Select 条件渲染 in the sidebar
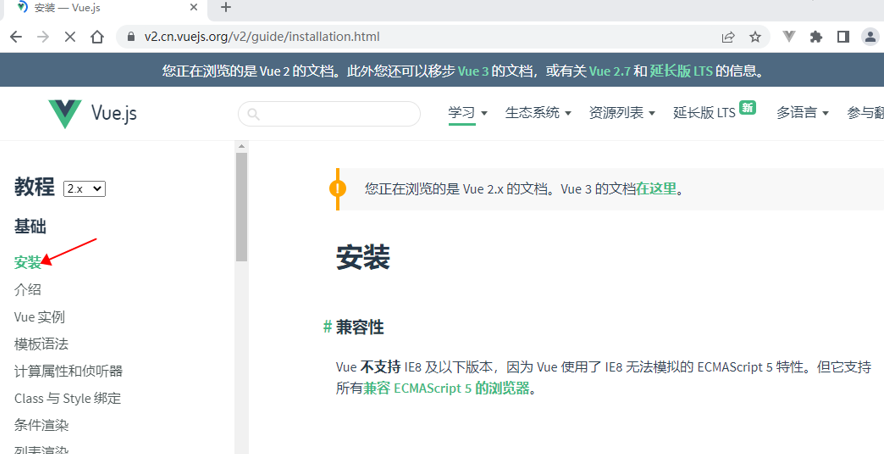The height and width of the screenshot is (454, 884). pos(41,425)
